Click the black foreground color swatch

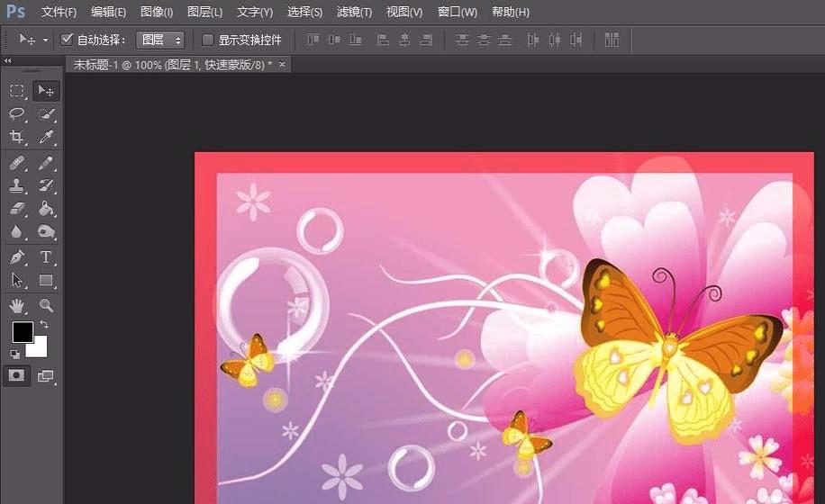[23, 331]
